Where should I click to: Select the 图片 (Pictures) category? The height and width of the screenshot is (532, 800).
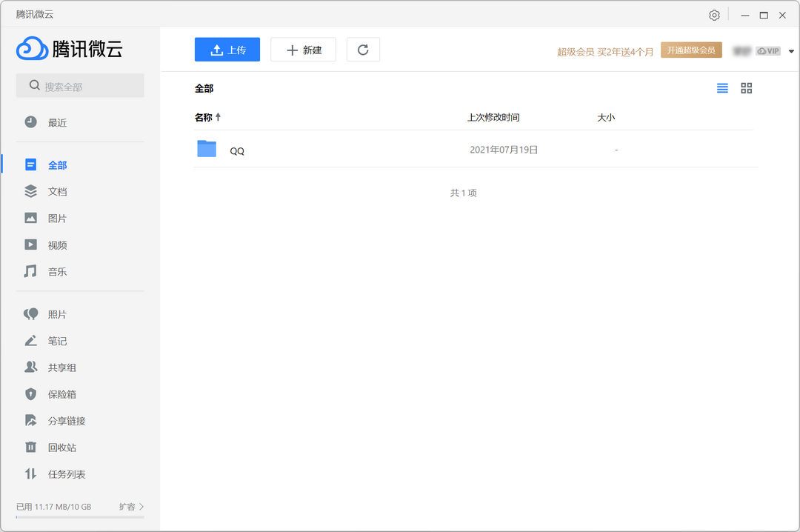point(57,219)
